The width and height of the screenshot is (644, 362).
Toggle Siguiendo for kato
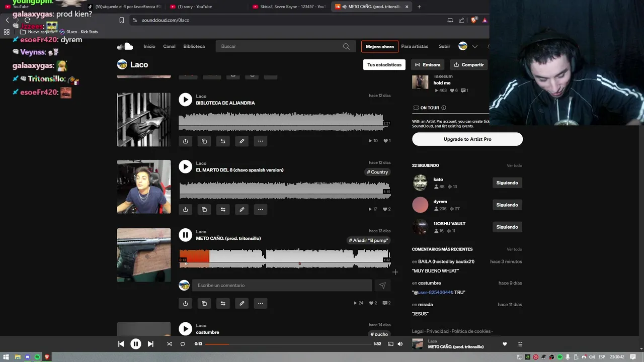click(507, 183)
